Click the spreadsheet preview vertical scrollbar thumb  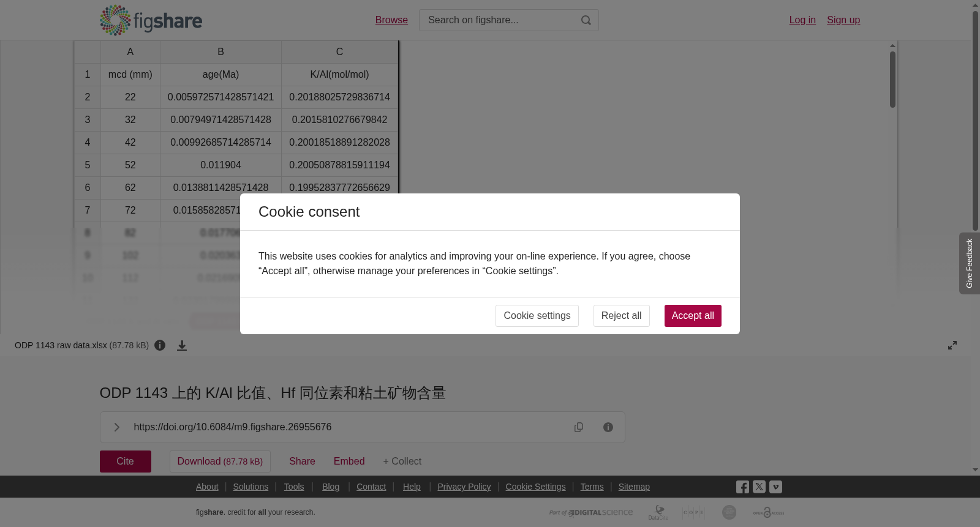pos(892,80)
